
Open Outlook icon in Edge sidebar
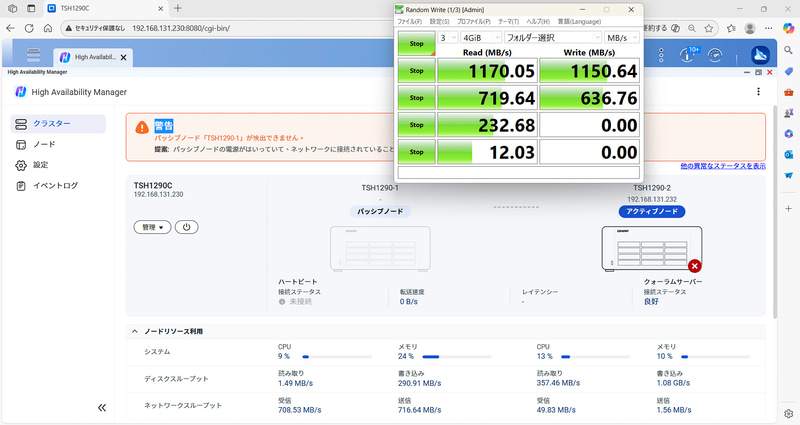click(x=789, y=154)
